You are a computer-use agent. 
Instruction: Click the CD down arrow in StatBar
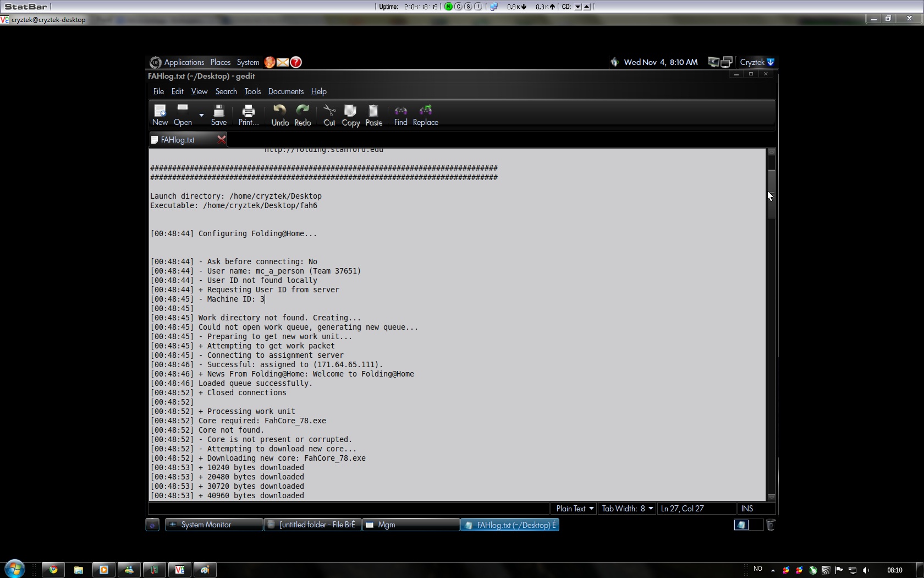click(x=578, y=7)
